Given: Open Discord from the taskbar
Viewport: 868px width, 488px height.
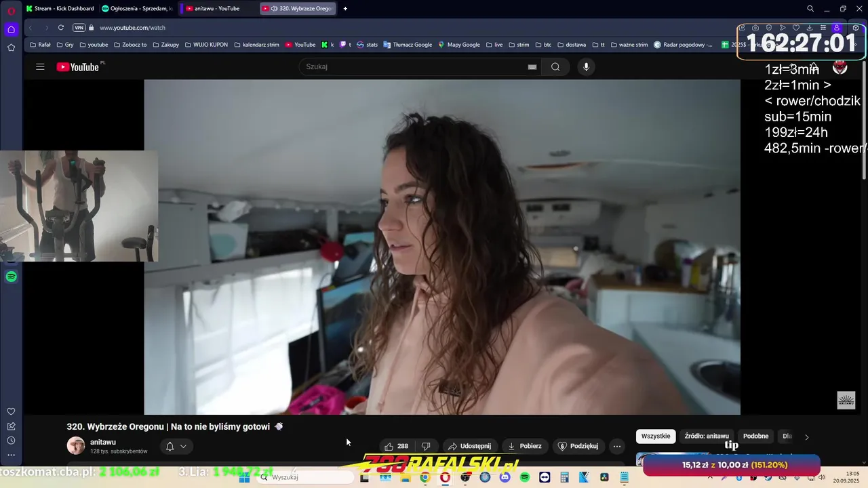Looking at the screenshot, I should pos(505,477).
